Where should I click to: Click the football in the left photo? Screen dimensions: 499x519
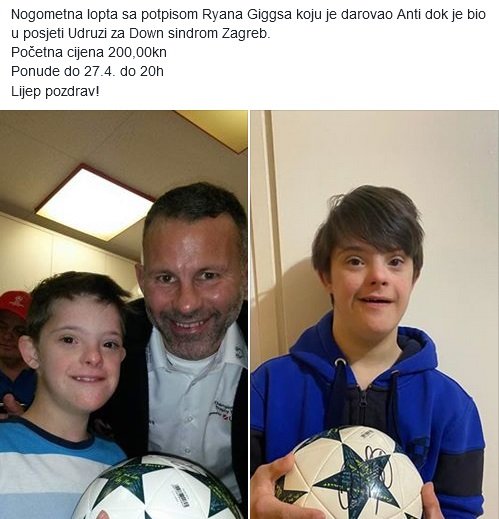(x=158, y=487)
